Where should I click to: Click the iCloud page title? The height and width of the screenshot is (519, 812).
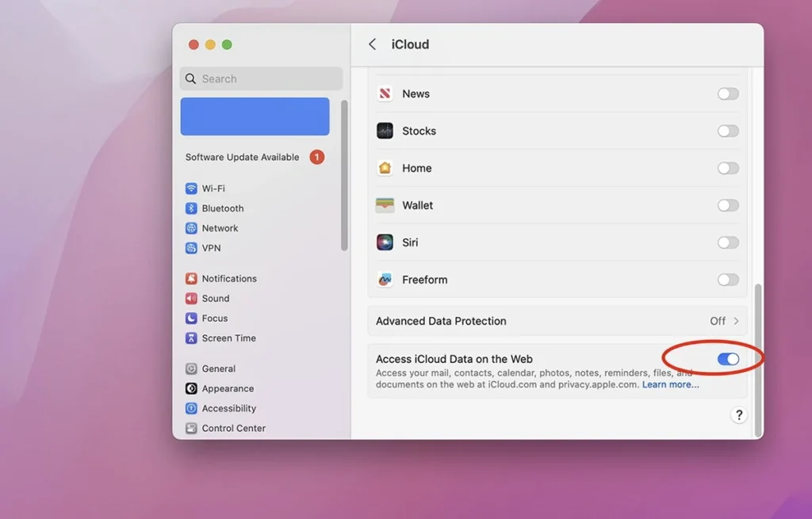click(410, 44)
